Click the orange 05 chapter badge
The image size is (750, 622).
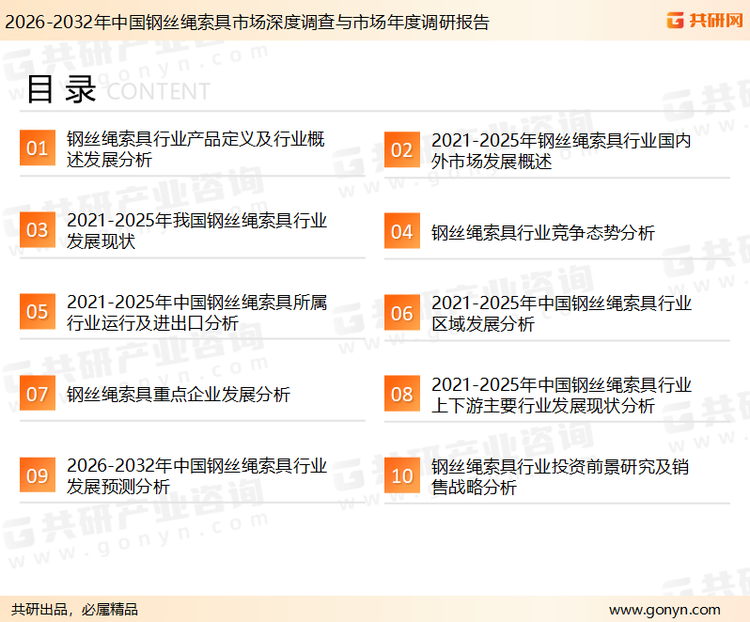point(37,311)
